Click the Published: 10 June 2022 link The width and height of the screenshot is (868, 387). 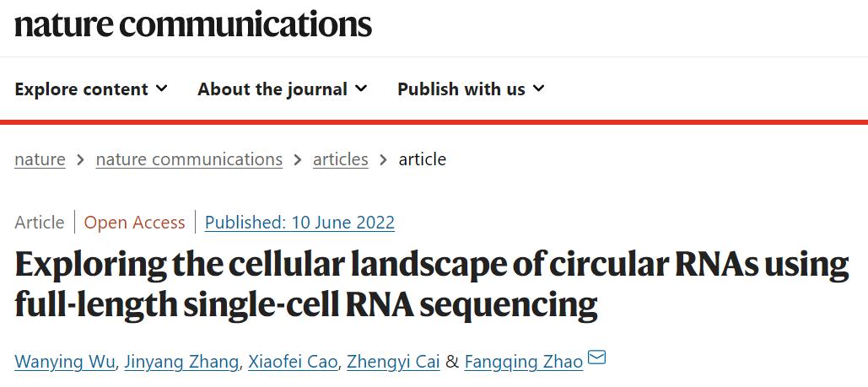coord(299,223)
